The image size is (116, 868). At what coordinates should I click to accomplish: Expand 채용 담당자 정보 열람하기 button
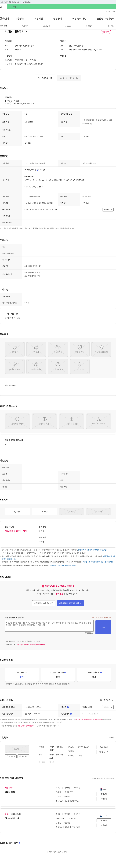coord(70,603)
